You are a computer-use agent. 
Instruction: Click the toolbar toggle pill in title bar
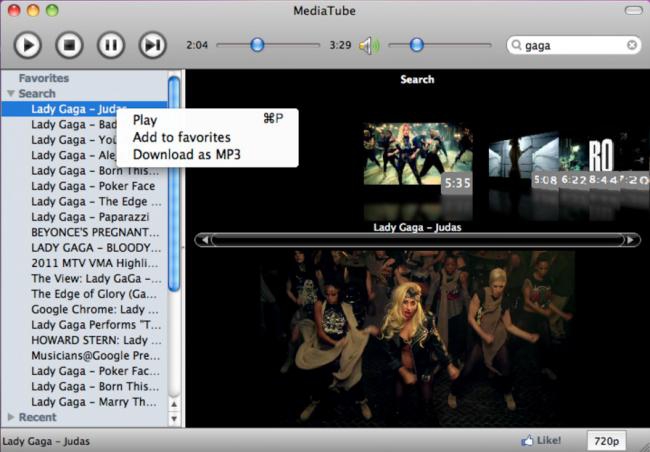[x=633, y=10]
